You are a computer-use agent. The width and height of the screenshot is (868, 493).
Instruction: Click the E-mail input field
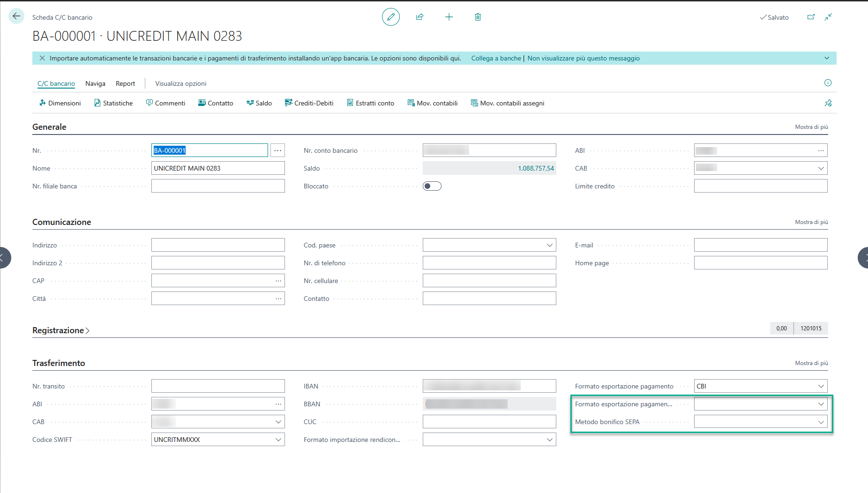(760, 245)
